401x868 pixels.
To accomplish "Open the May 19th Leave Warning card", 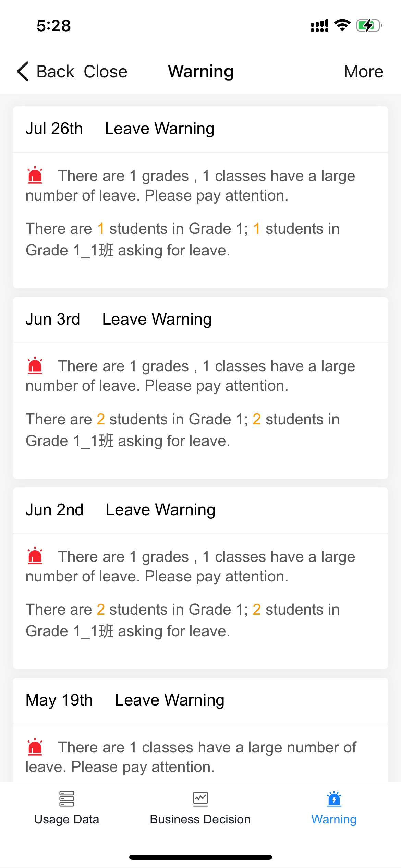I will (x=200, y=730).
